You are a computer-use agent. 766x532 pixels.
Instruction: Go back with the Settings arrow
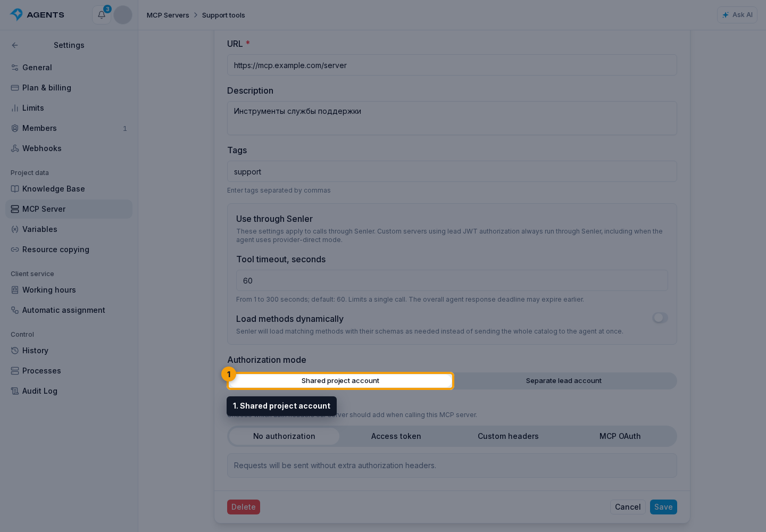[15, 45]
